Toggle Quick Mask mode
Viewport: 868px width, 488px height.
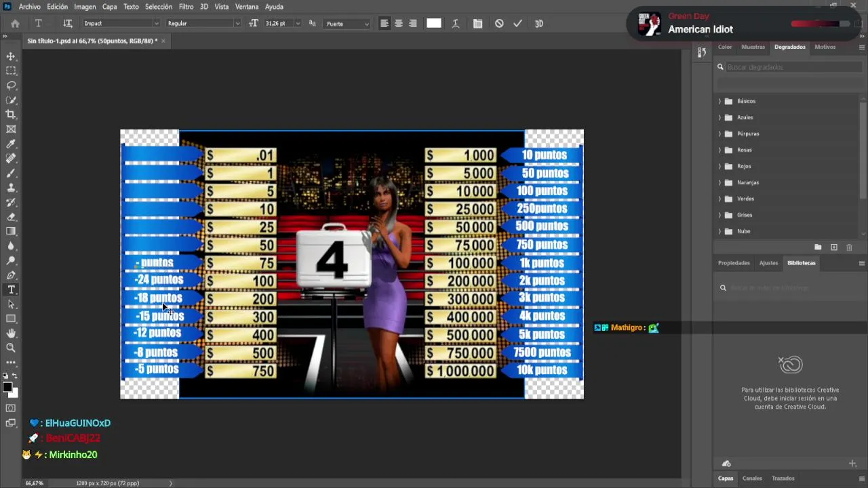click(x=11, y=408)
